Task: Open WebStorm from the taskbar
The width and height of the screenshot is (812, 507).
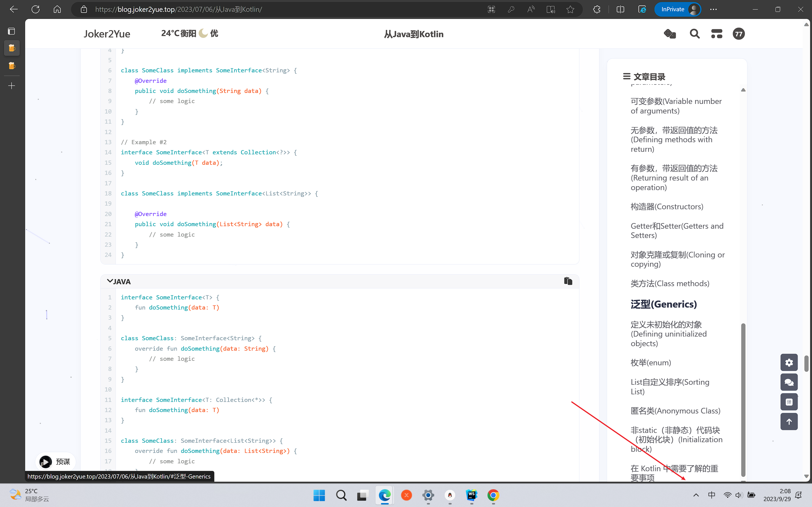Action: pyautogui.click(x=471, y=495)
